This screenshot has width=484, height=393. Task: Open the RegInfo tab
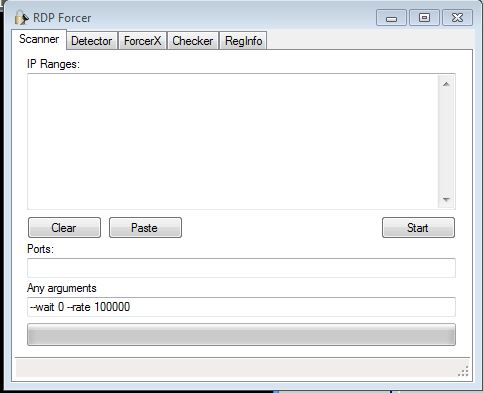click(x=243, y=41)
